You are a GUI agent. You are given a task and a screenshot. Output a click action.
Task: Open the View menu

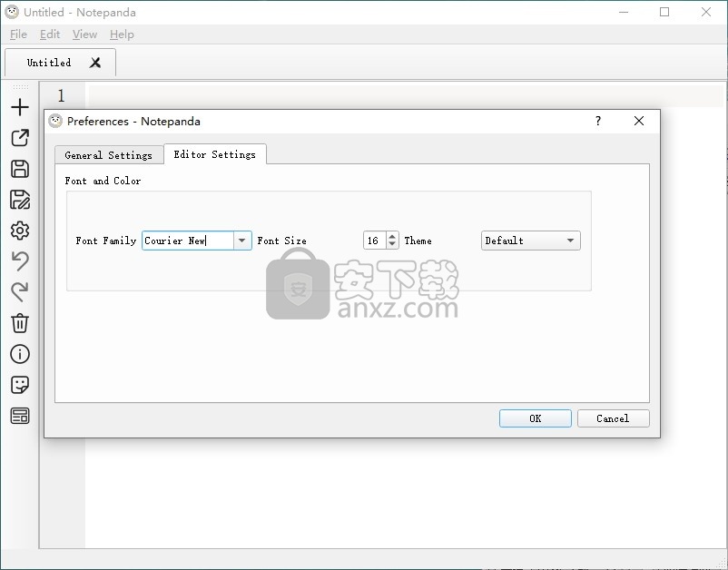84,34
